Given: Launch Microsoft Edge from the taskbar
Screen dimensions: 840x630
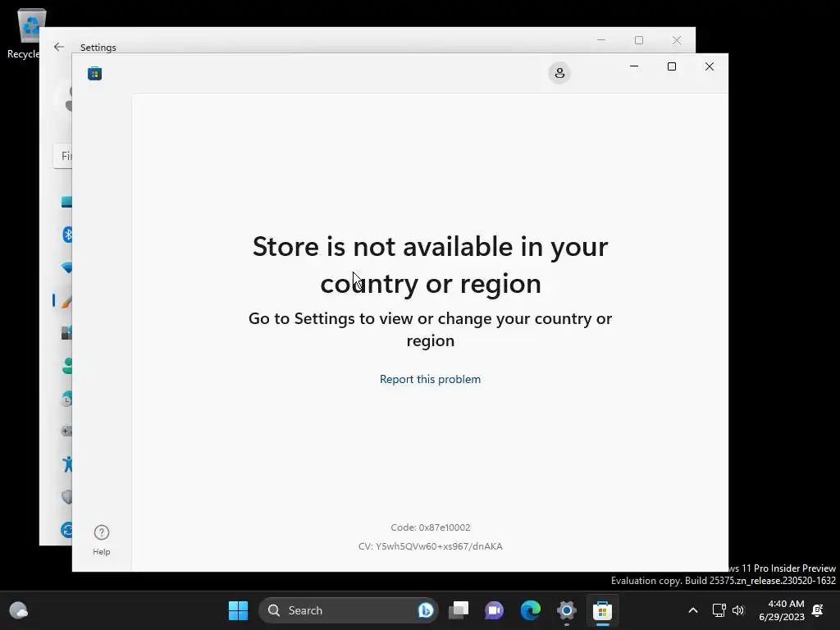Looking at the screenshot, I should [x=531, y=610].
